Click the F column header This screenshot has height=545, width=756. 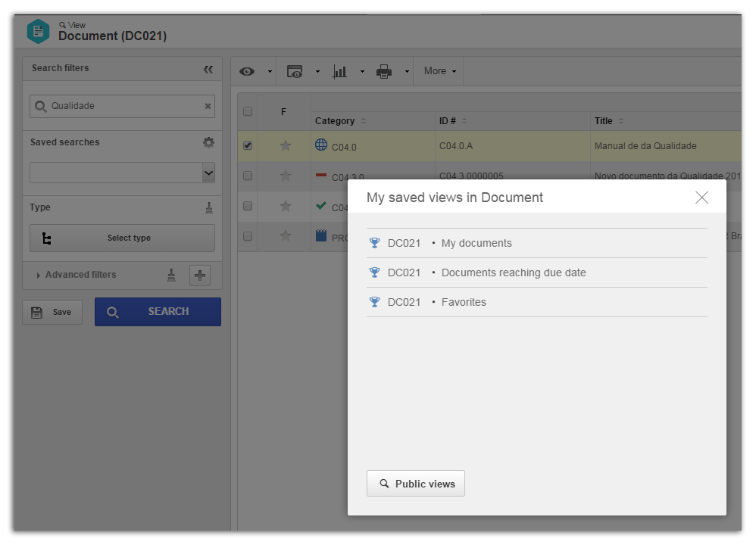coord(283,112)
